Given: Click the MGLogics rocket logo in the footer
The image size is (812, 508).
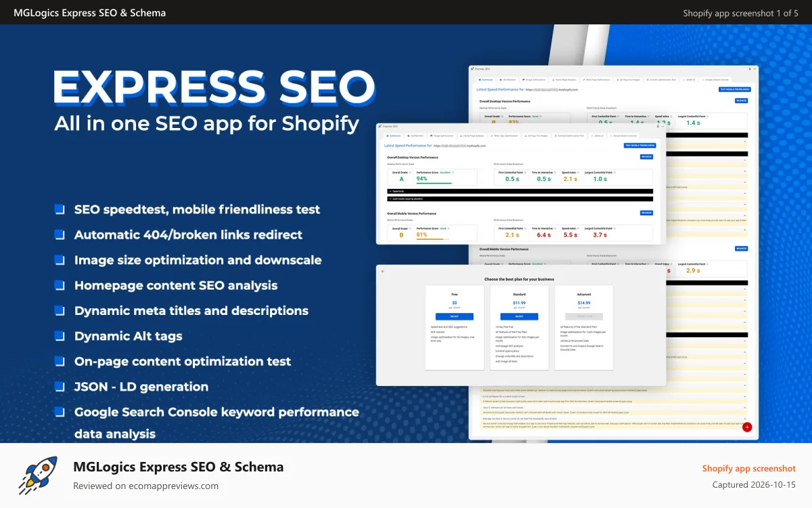Looking at the screenshot, I should 38,475.
